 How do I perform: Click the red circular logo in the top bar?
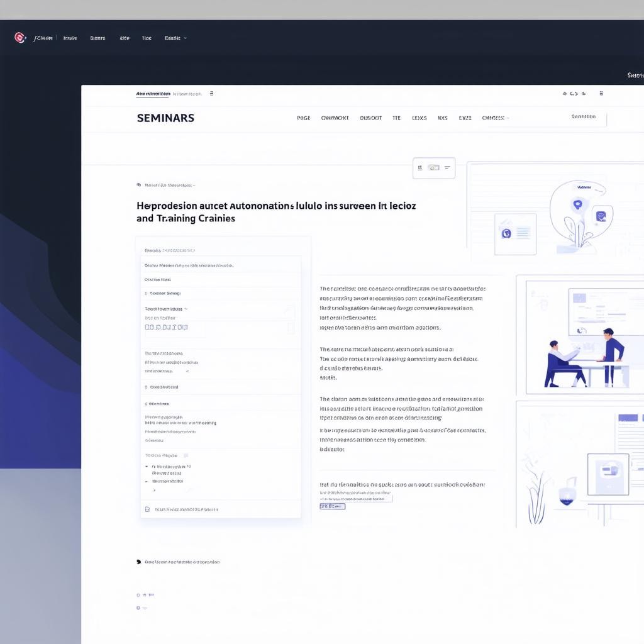[19, 38]
